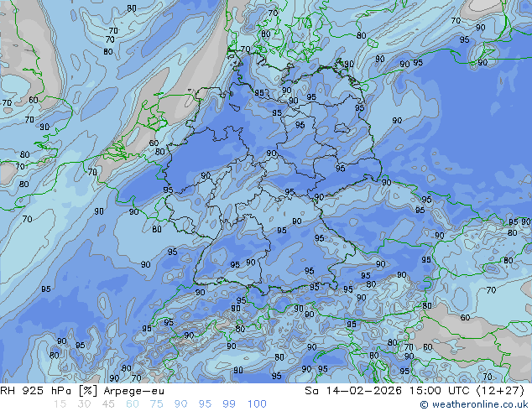This screenshot has width=532, height=411.
Task: Click legend scale value 45
Action: click(108, 404)
